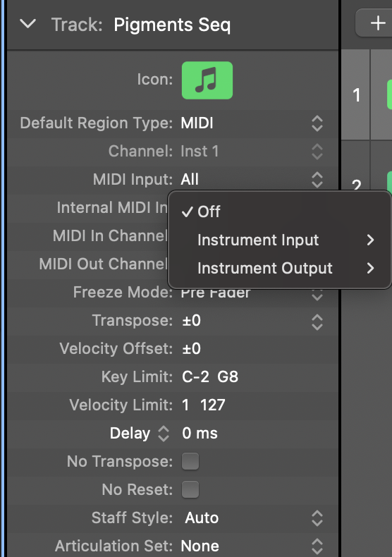Screen dimensions: 392x557
Task: Click the Delay 0 ms value field
Action: point(200,434)
